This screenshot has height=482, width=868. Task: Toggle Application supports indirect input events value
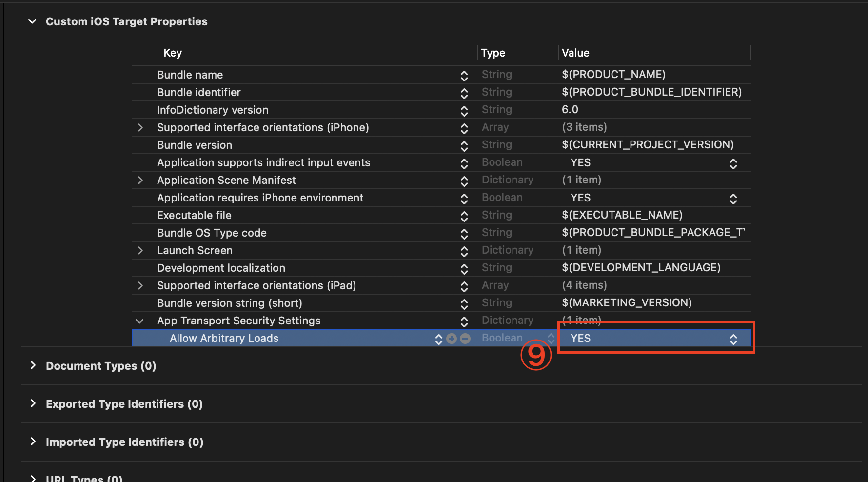pyautogui.click(x=733, y=163)
